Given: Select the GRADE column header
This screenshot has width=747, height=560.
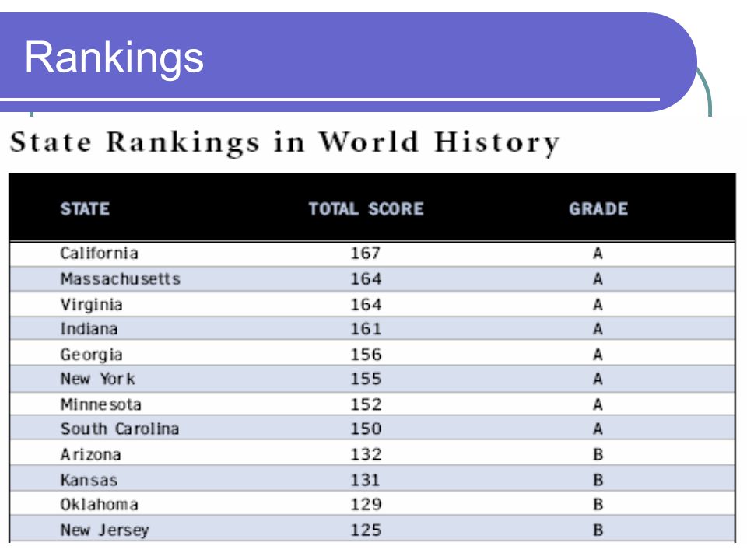Looking at the screenshot, I should click(x=598, y=209).
